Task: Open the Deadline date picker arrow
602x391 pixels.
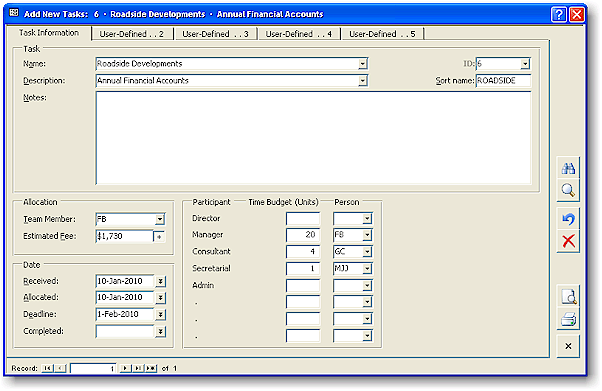Action: [x=160, y=315]
